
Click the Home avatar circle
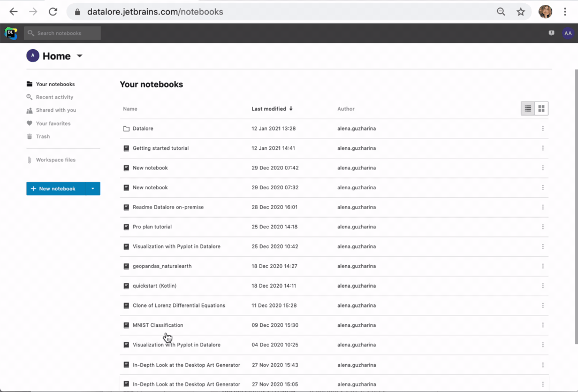[x=33, y=56]
